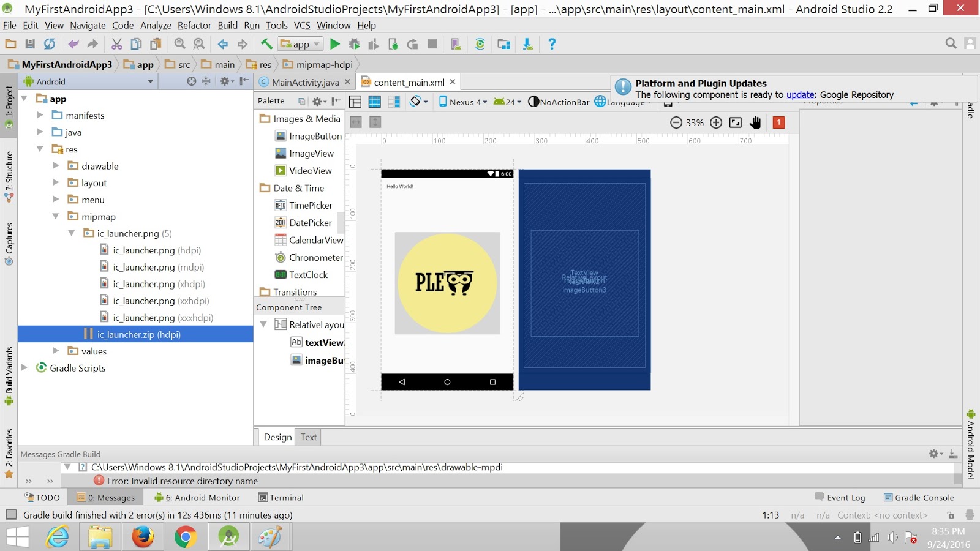
Task: Toggle the 1: Project tool window
Action: click(9, 107)
